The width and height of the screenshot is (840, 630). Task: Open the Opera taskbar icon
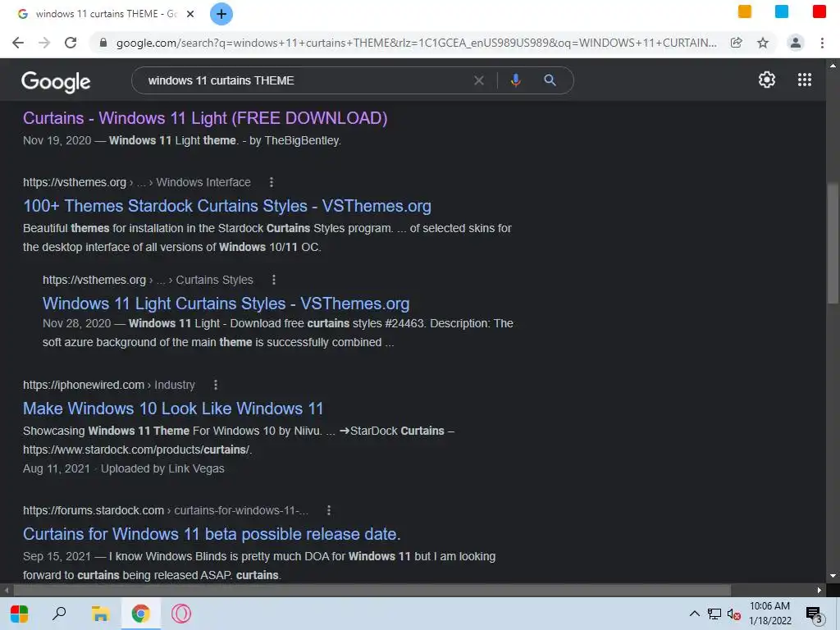point(181,614)
